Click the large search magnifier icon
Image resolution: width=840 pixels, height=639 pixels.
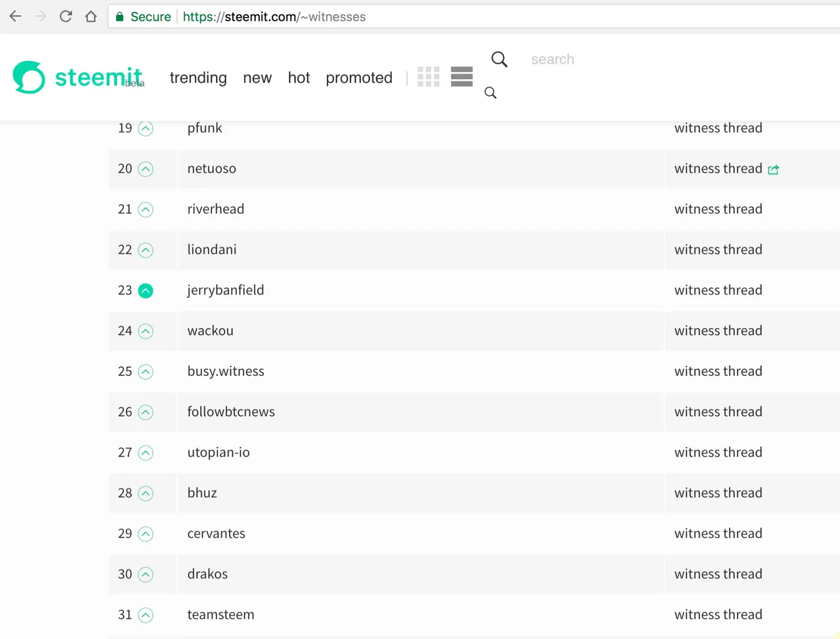click(499, 60)
